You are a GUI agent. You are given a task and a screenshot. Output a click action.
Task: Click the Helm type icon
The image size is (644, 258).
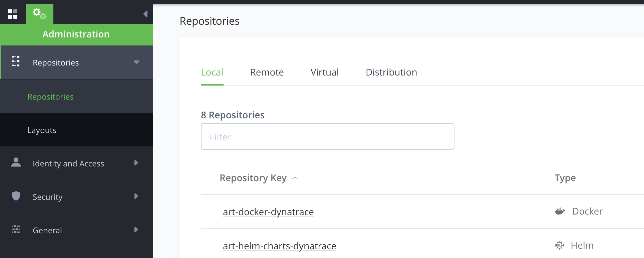[559, 245]
